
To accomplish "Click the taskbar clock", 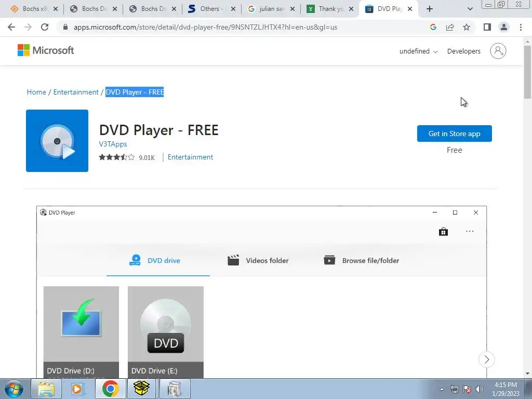I will click(x=506, y=389).
